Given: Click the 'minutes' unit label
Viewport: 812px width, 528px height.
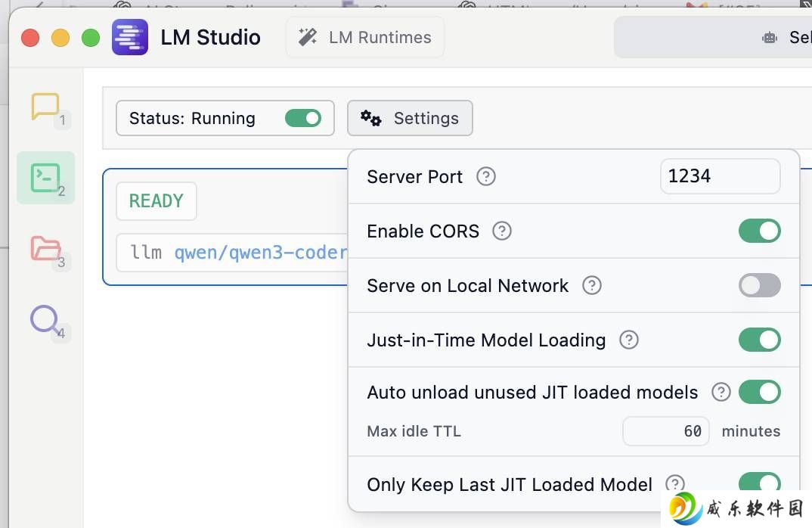Looking at the screenshot, I should coord(751,431).
